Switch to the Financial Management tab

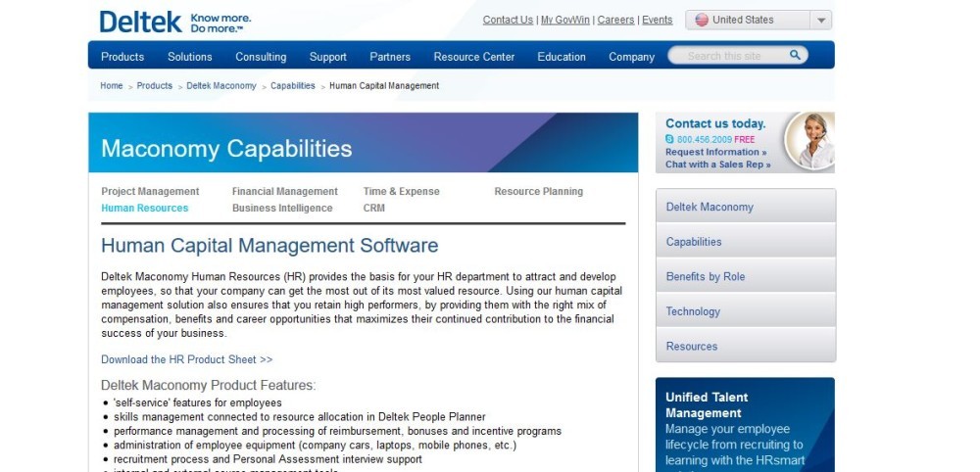pyautogui.click(x=284, y=192)
